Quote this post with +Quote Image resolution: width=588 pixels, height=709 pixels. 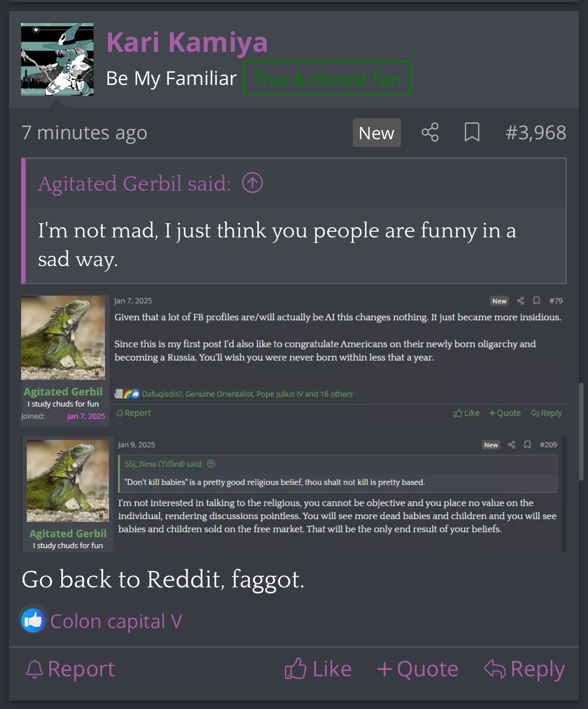point(418,669)
